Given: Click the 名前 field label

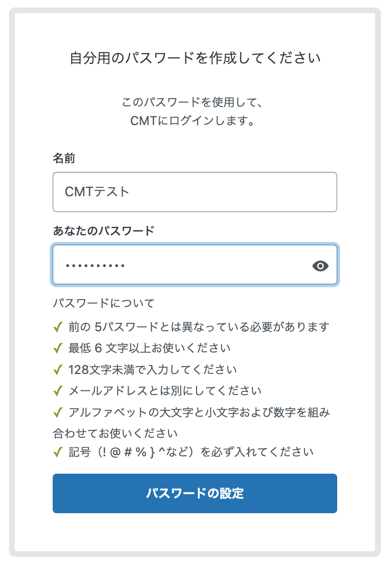Looking at the screenshot, I should tap(64, 158).
